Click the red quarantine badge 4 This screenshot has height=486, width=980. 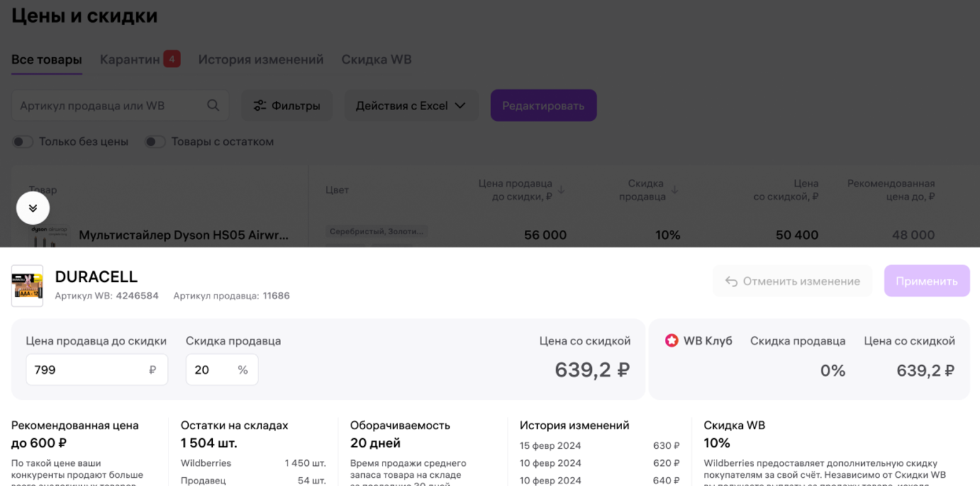pyautogui.click(x=172, y=59)
